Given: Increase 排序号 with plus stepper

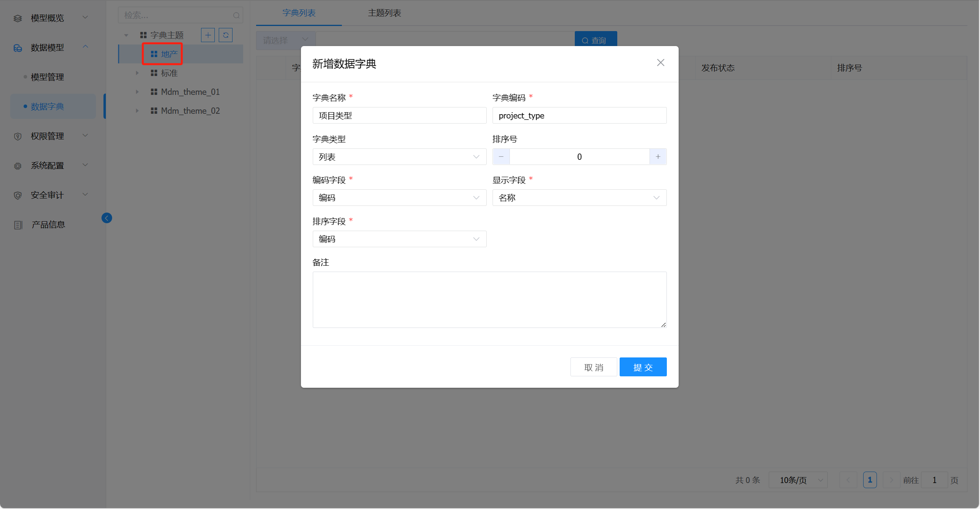Looking at the screenshot, I should point(658,157).
